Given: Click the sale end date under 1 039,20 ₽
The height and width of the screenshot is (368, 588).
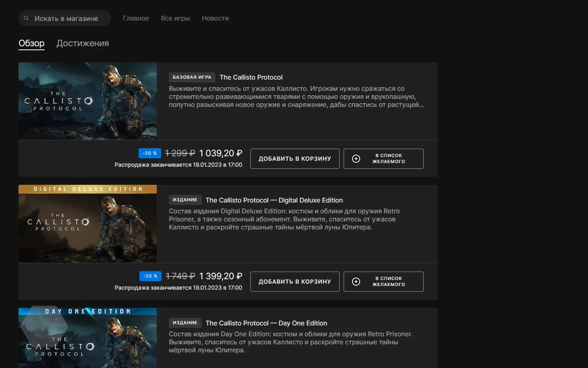Looking at the screenshot, I should pos(178,165).
